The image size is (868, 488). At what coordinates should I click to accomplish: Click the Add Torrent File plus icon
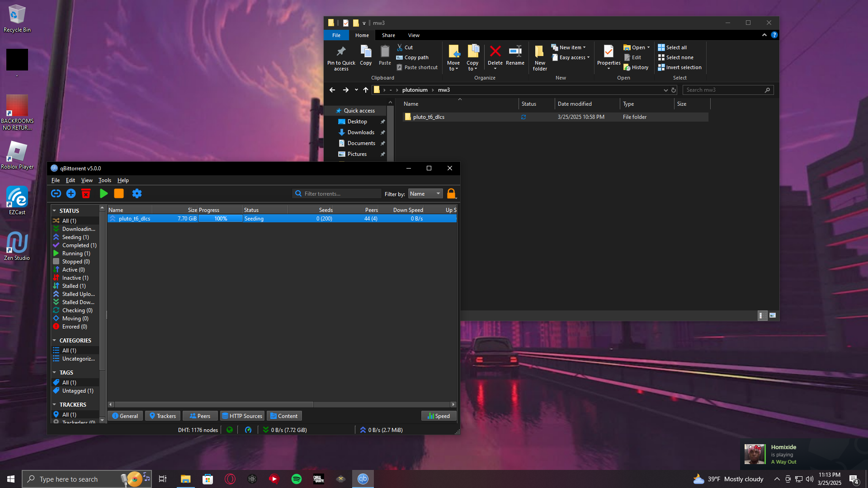[71, 193]
